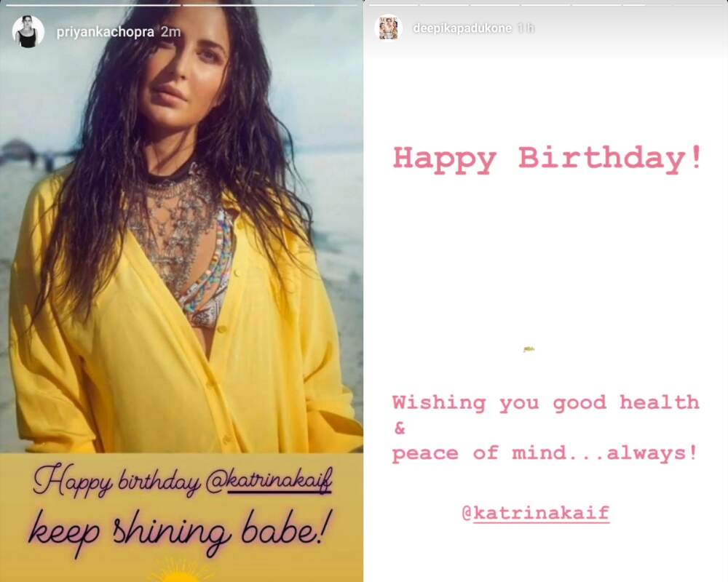Click the first progress bar of priyankachopra story
This screenshot has width=728, height=582.
coord(92,5)
